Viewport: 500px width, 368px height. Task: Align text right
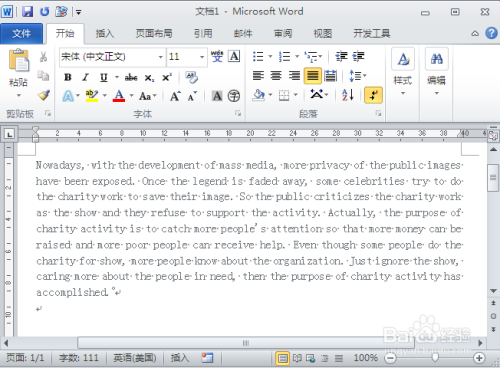click(294, 76)
